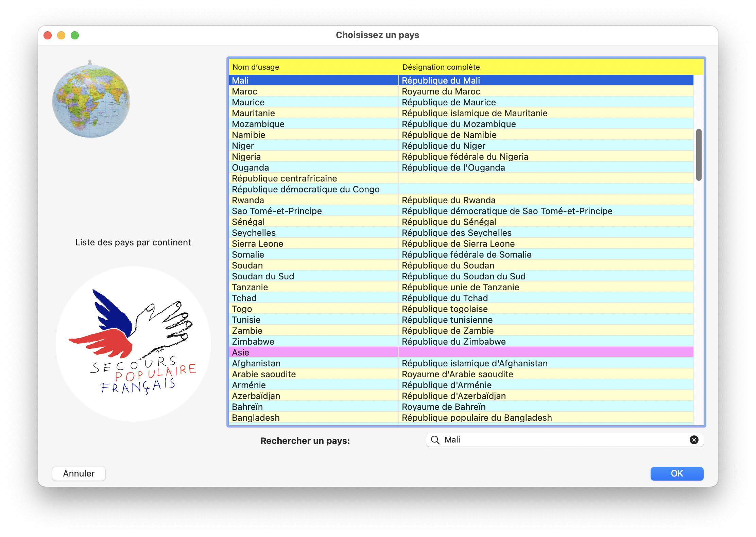Screen dimensions: 756x537
Task: Click the Soudan du Sud row
Action: [x=461, y=276]
